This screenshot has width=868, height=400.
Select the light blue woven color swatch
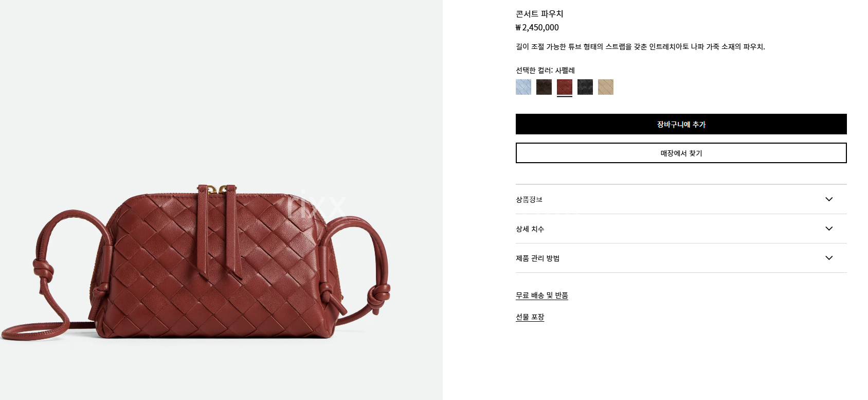[523, 87]
